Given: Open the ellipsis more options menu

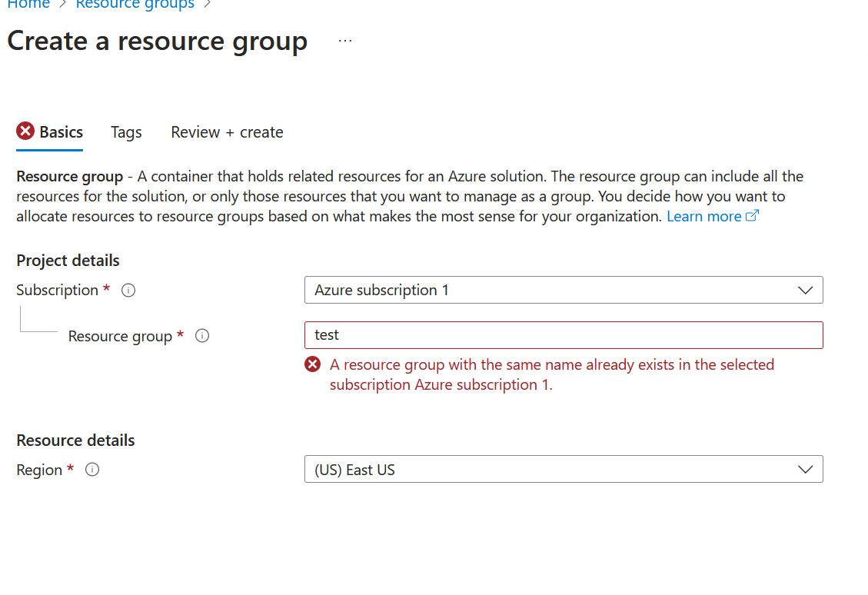Looking at the screenshot, I should [345, 41].
